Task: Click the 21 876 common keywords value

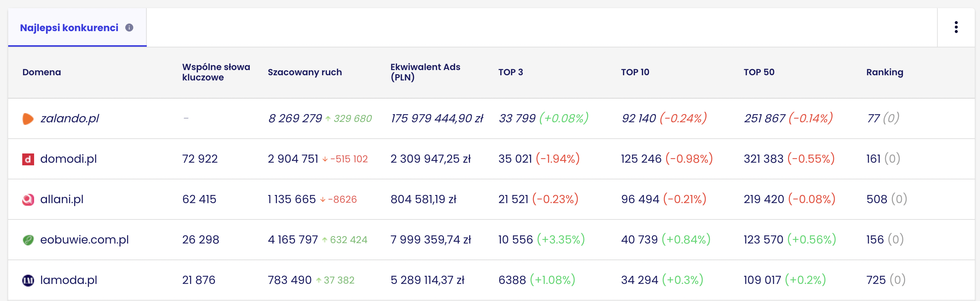Action: tap(199, 280)
